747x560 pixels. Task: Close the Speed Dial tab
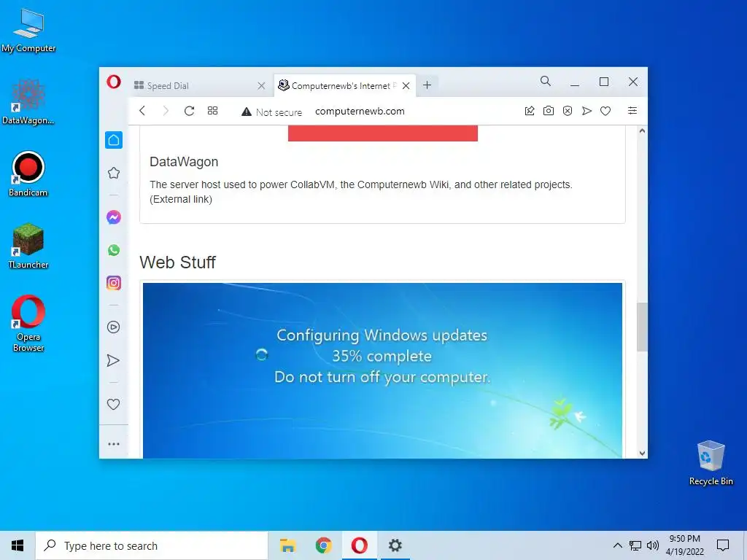click(x=262, y=86)
